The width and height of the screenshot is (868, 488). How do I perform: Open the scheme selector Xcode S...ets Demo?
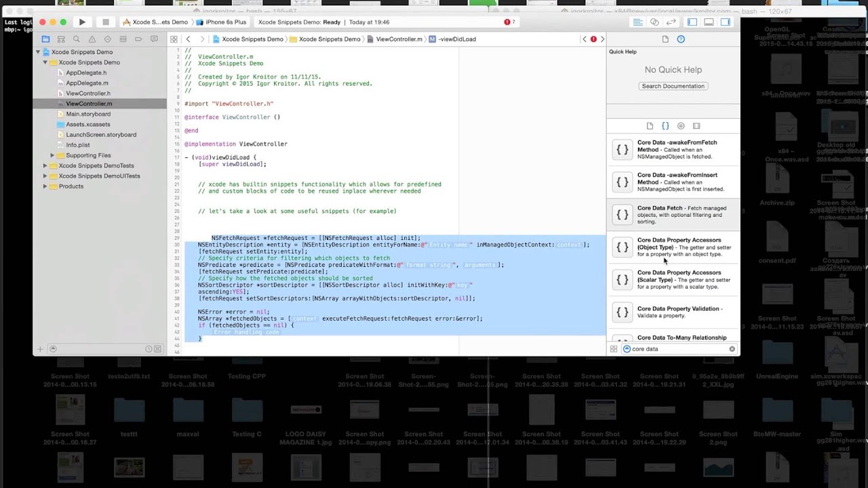point(155,22)
